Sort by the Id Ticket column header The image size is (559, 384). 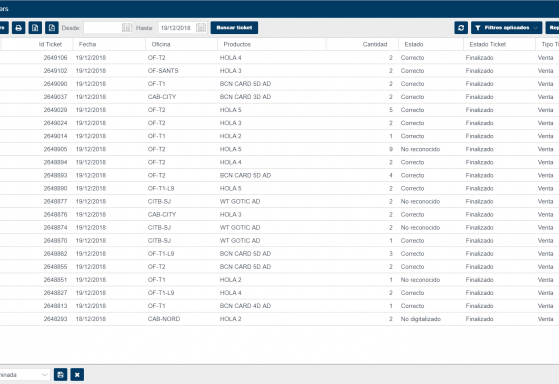[x=50, y=44]
